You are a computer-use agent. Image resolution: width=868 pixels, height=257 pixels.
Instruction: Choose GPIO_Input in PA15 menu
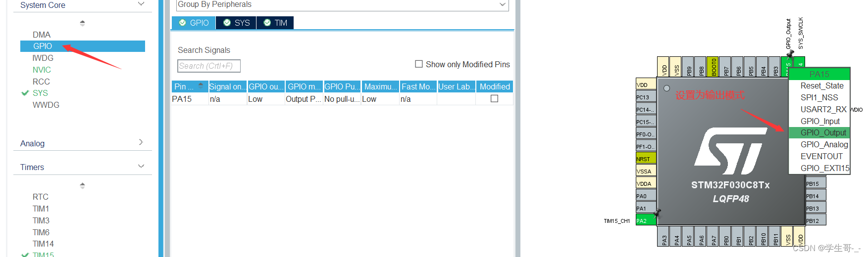click(820, 121)
